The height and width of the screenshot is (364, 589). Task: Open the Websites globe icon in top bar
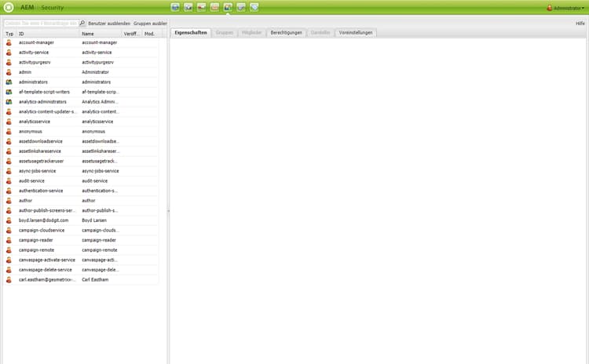(175, 7)
